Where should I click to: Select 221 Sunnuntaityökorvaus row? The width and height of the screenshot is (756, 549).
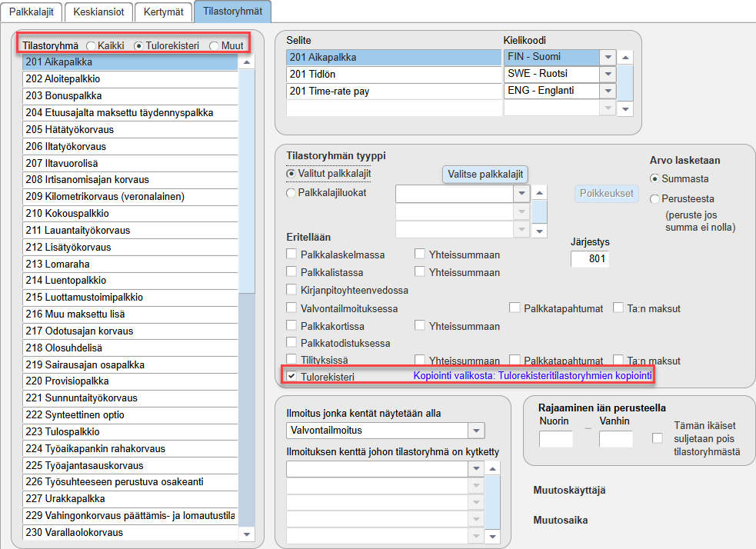130,398
